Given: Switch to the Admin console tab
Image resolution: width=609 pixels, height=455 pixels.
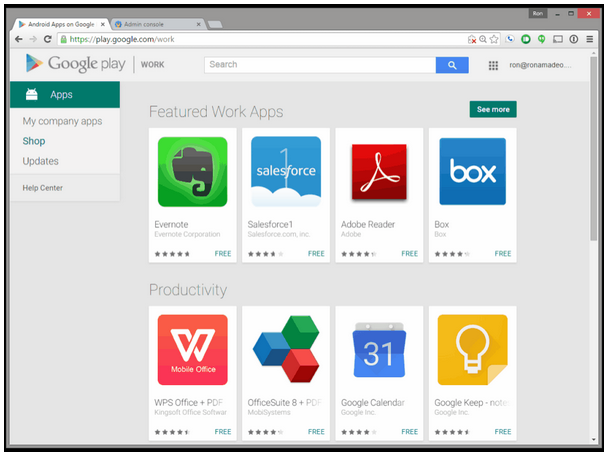Looking at the screenshot, I should click(157, 24).
